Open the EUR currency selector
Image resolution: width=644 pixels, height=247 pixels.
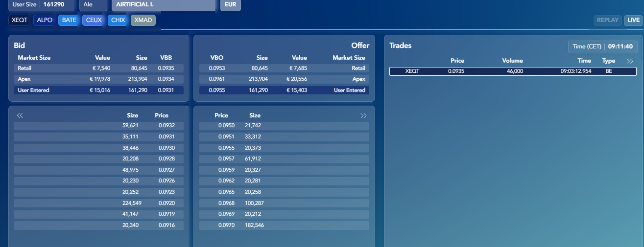(230, 5)
